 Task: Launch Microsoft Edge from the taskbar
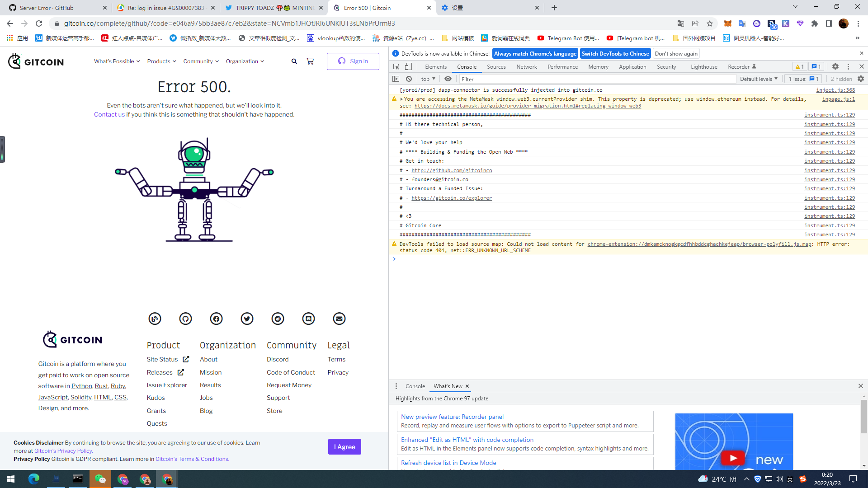(34, 479)
